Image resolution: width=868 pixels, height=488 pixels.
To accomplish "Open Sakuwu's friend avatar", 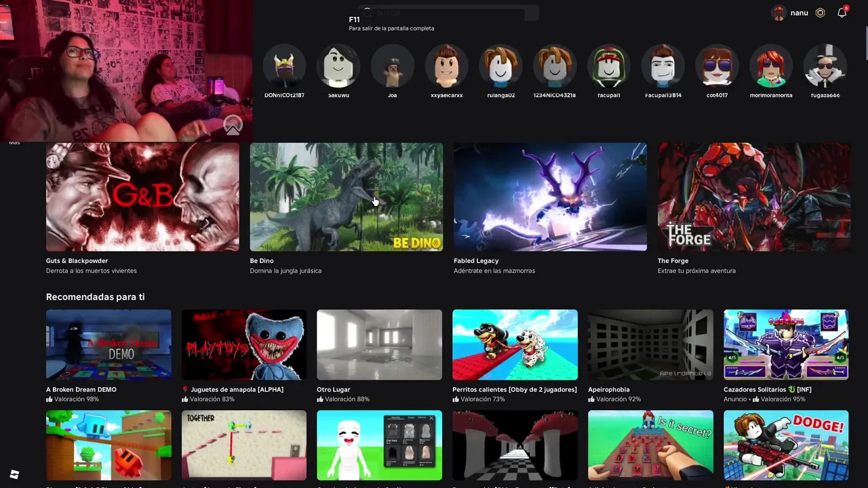I will [x=338, y=66].
